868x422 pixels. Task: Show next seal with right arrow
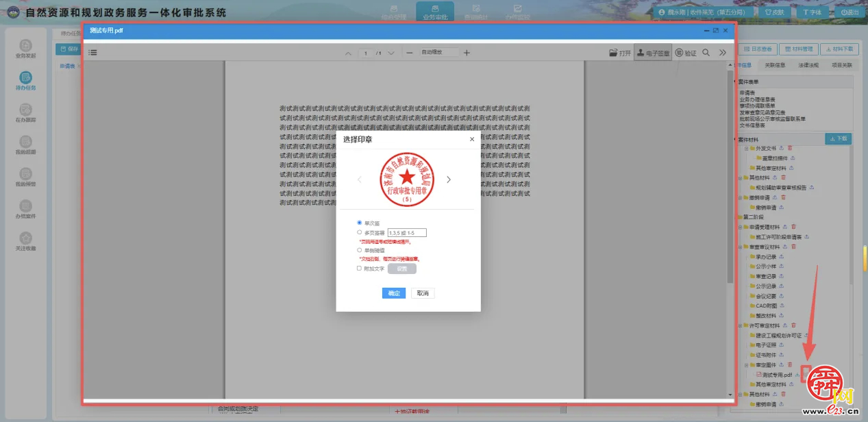(449, 179)
